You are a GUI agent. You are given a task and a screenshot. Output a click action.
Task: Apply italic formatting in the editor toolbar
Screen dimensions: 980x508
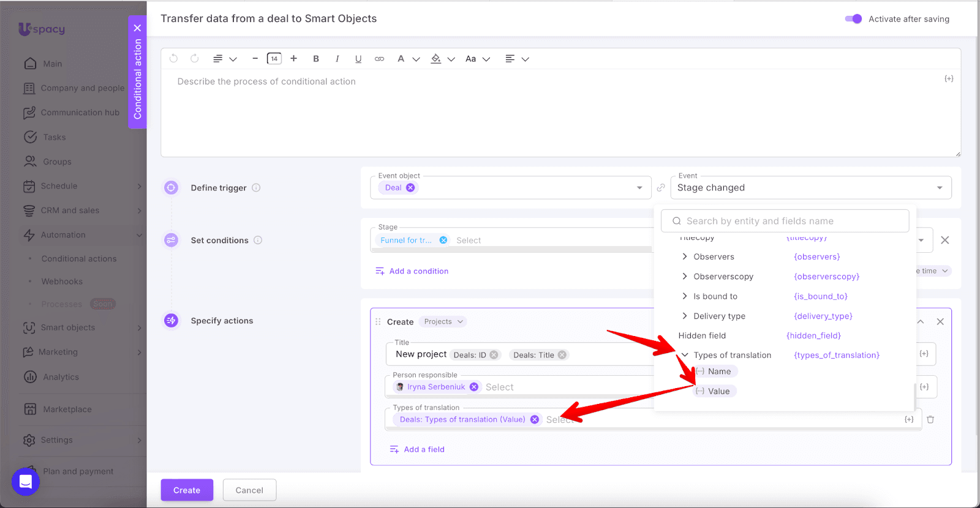coord(337,59)
